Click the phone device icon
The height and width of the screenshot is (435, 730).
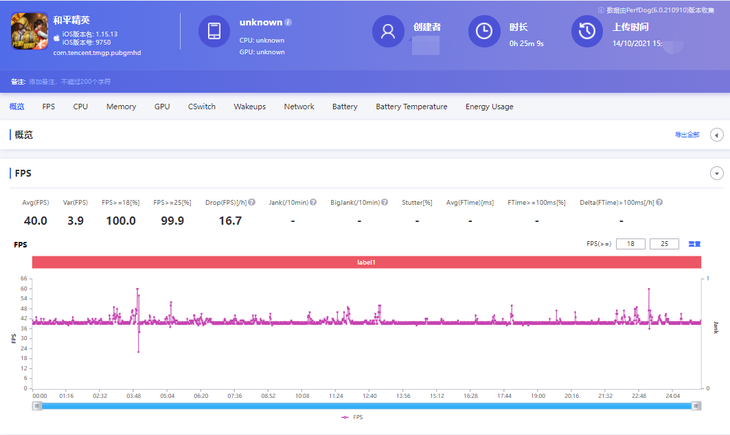click(x=214, y=32)
